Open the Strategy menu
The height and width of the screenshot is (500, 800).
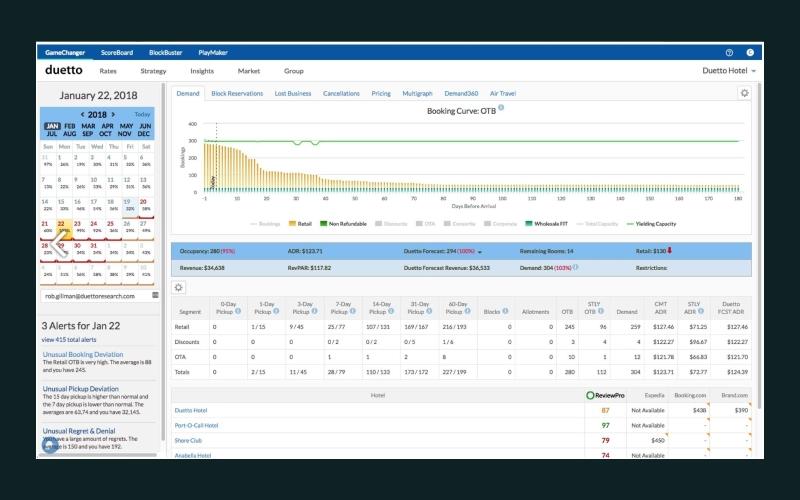pos(153,71)
